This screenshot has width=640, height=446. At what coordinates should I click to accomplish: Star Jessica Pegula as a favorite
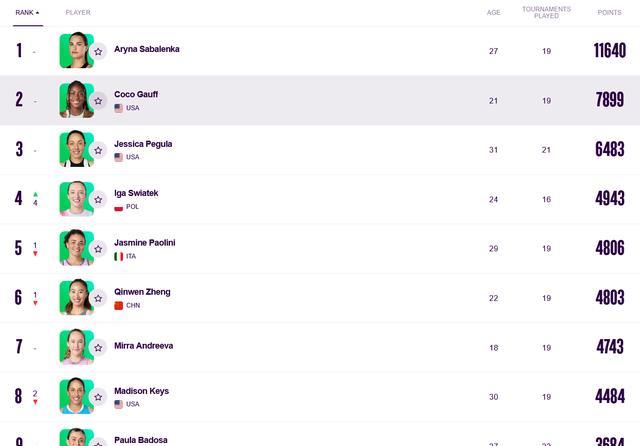pyautogui.click(x=98, y=151)
